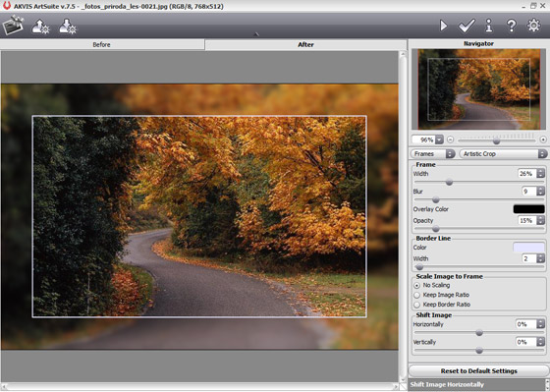Open image file with the clapperboard icon

[13, 26]
